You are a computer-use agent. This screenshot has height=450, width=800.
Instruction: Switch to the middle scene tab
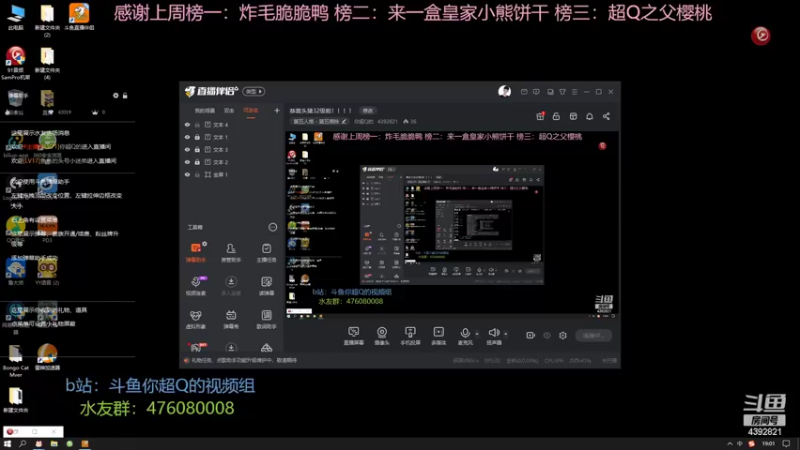(x=229, y=111)
